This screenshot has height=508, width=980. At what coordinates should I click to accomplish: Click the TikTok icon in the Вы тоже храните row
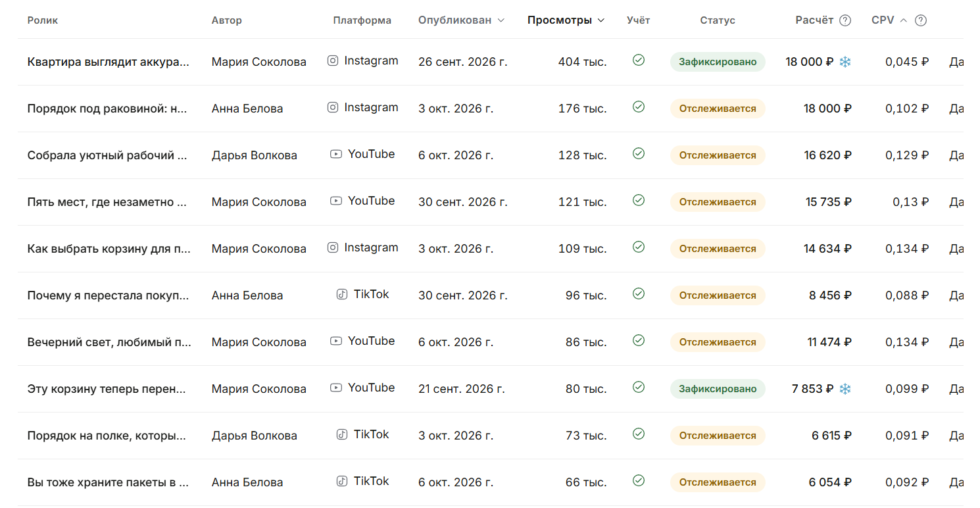tap(342, 481)
